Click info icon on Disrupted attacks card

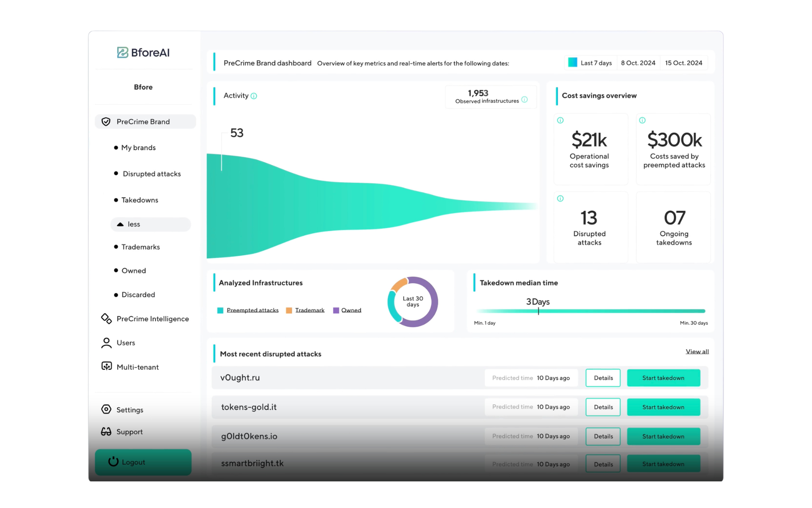560,199
